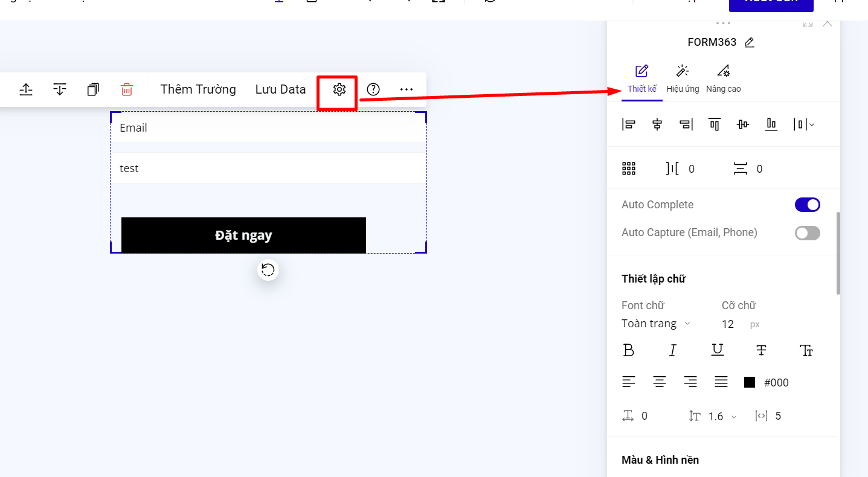Apply bold text formatting
Image resolution: width=868 pixels, height=477 pixels.
pyautogui.click(x=629, y=350)
